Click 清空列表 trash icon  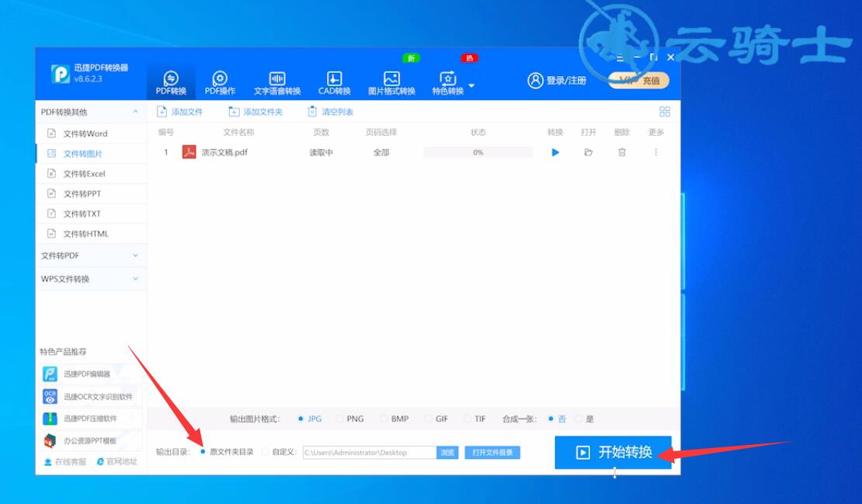coord(312,112)
